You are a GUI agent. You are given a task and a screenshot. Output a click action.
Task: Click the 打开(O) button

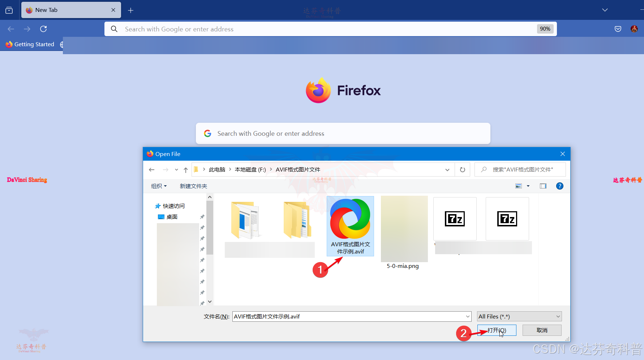tap(497, 330)
